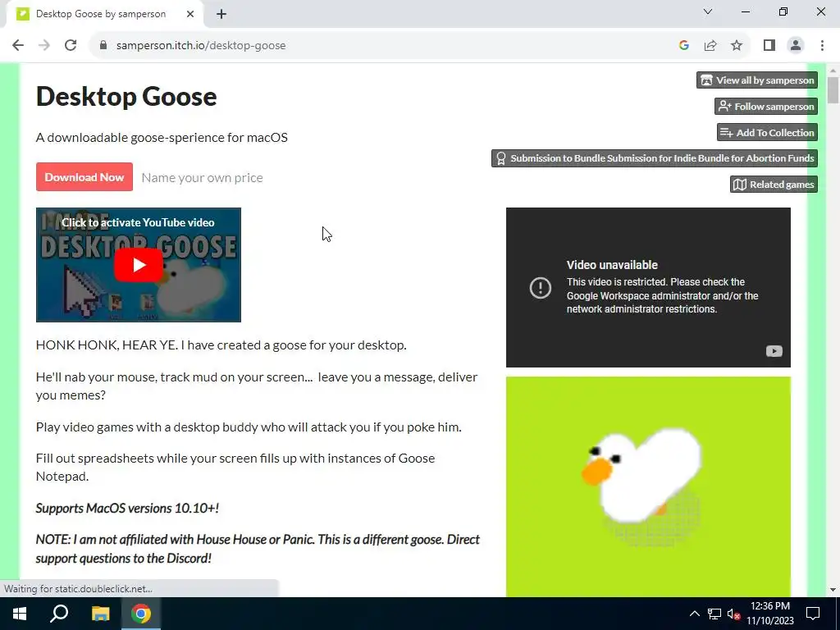Screen dimensions: 840x630
Task: Click the browser back arrow
Action: pos(18,46)
